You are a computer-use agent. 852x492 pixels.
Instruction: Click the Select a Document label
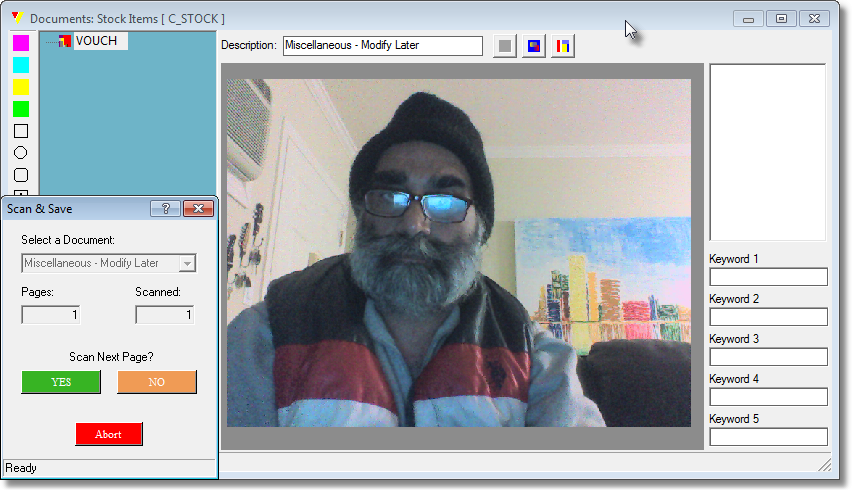[68, 240]
